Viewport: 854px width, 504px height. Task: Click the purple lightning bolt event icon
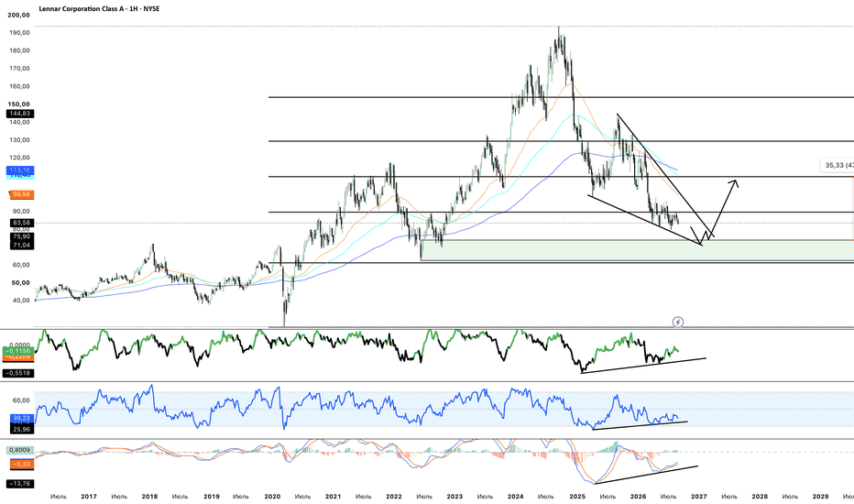[677, 322]
